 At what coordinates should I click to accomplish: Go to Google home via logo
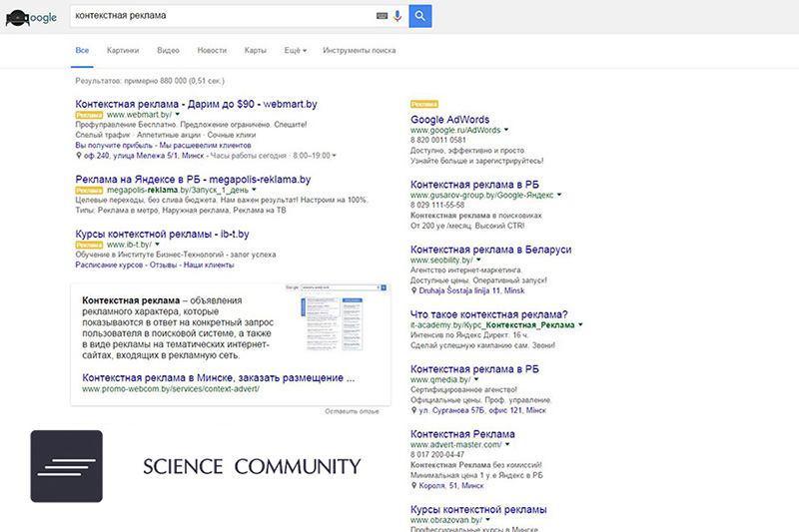point(32,18)
